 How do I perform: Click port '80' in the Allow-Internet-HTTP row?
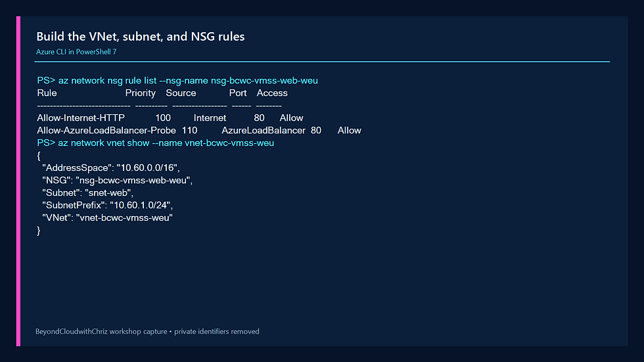[x=259, y=118]
